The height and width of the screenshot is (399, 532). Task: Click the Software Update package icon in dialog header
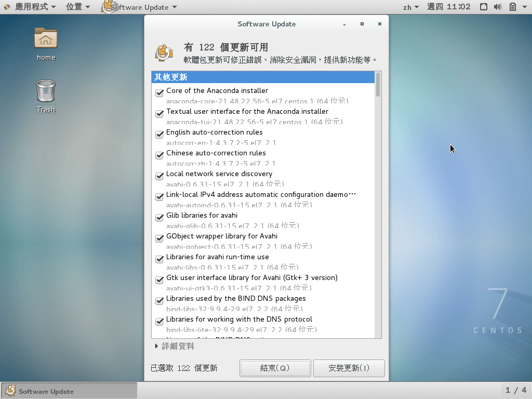click(x=164, y=51)
